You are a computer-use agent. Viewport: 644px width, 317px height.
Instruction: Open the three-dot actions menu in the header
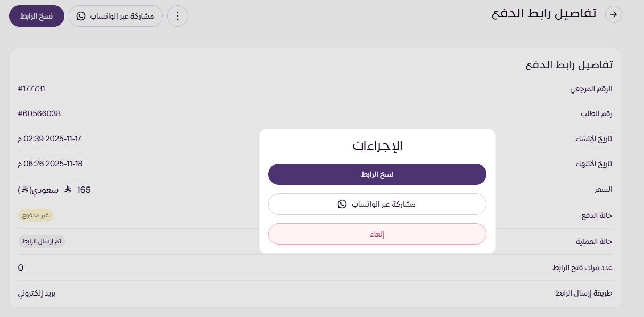coord(177,15)
